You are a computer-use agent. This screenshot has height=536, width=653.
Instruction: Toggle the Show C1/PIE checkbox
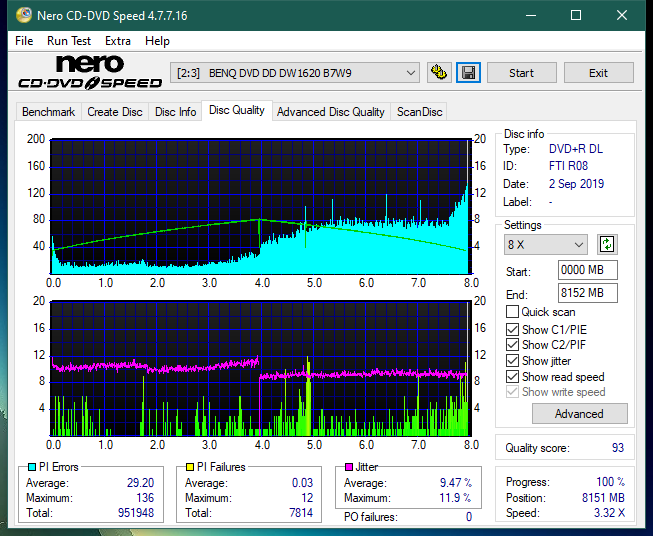[512, 329]
